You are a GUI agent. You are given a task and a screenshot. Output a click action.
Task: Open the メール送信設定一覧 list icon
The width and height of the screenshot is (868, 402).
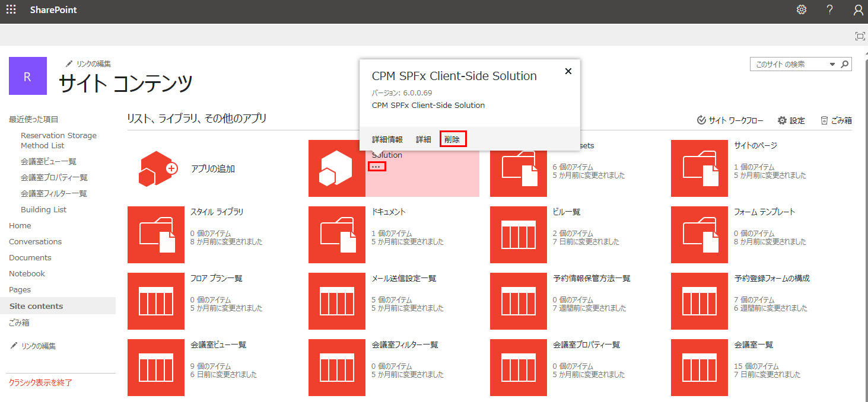tap(337, 301)
